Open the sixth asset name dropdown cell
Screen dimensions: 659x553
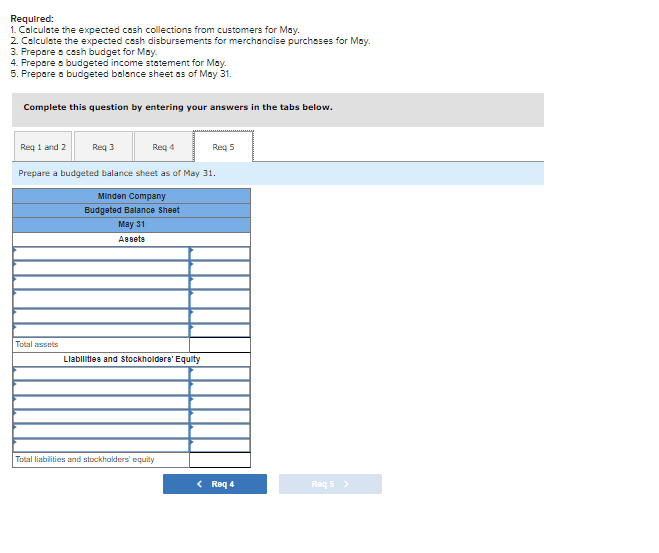tap(101, 330)
